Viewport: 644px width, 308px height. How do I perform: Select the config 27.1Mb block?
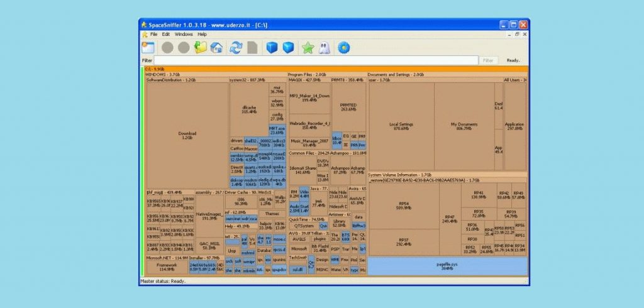tap(277, 117)
